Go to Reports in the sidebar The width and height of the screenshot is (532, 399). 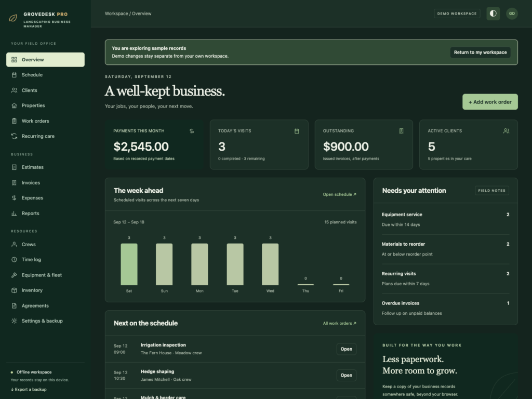[x=46, y=214]
